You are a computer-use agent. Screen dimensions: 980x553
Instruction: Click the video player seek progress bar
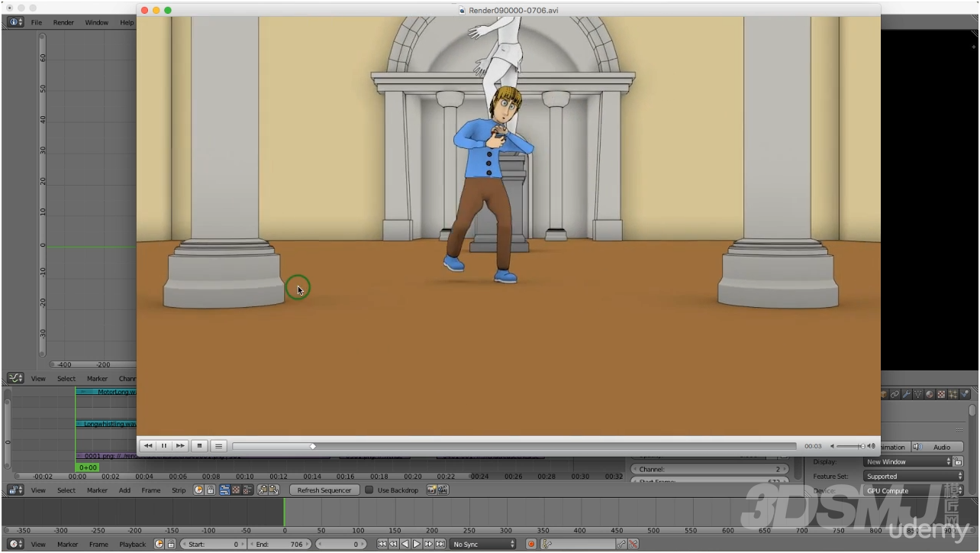coord(515,446)
